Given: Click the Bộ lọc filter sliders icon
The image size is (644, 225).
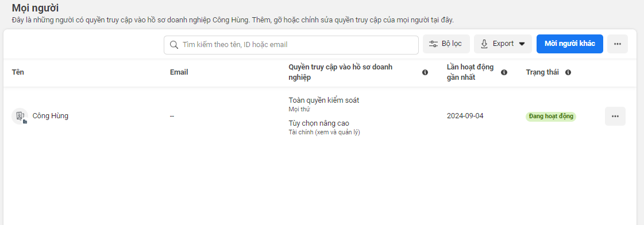Looking at the screenshot, I should pos(433,44).
